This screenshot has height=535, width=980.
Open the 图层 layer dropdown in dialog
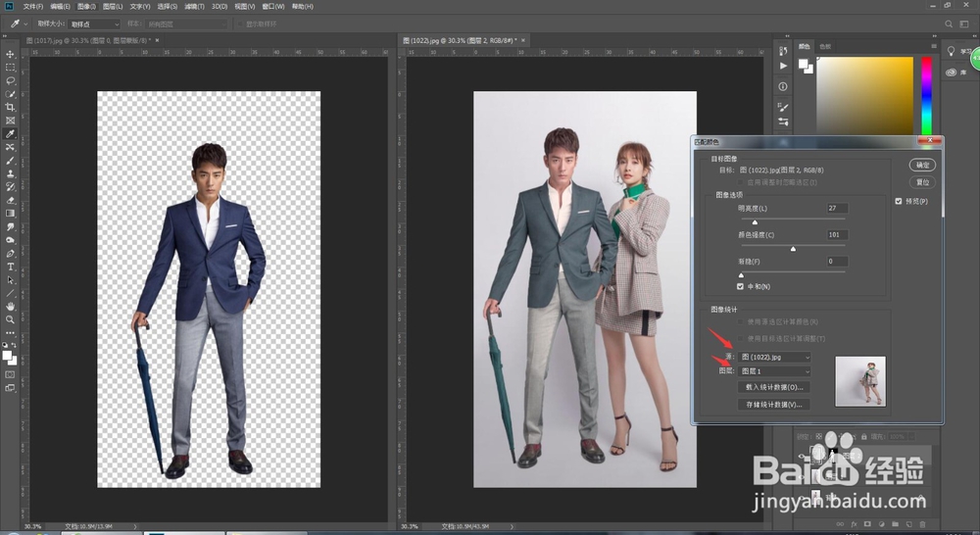tap(774, 371)
